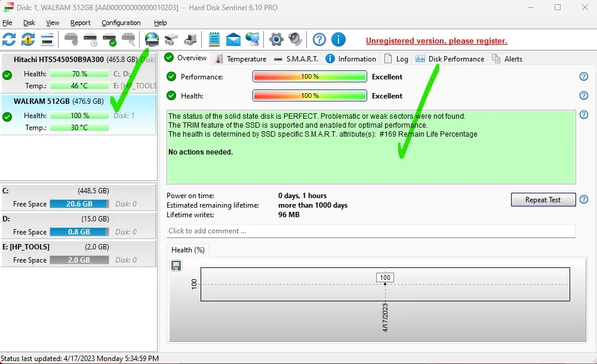The width and height of the screenshot is (597, 364).
Task: Click the globe over disk toolbar icon
Action: tap(152, 39)
